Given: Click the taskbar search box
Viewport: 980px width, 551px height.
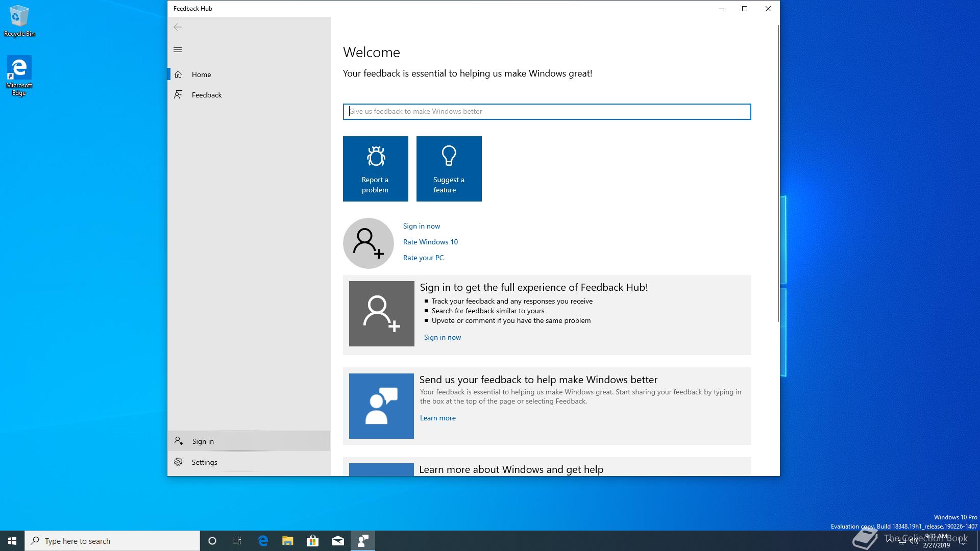Looking at the screenshot, I should 112,541.
